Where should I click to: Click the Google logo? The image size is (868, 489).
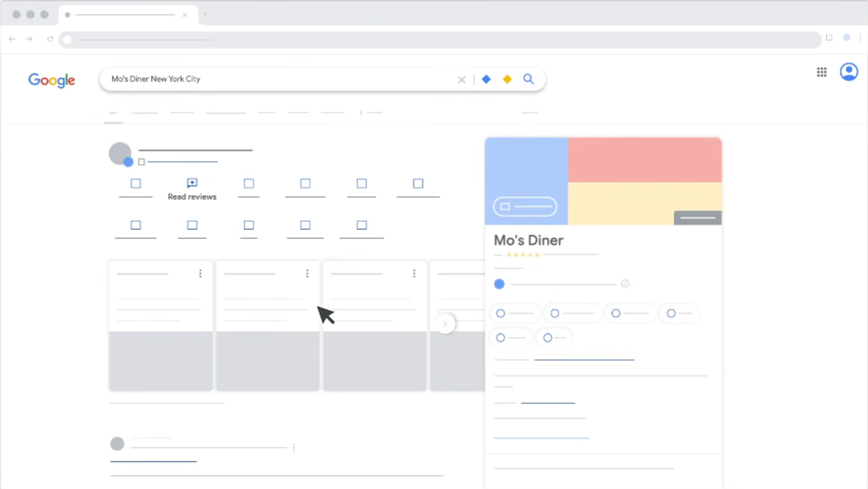click(52, 80)
